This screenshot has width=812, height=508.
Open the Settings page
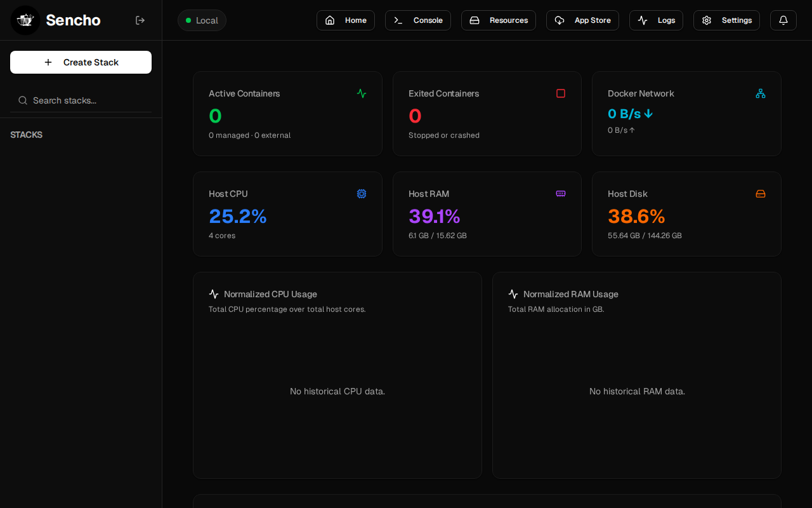pyautogui.click(x=726, y=20)
